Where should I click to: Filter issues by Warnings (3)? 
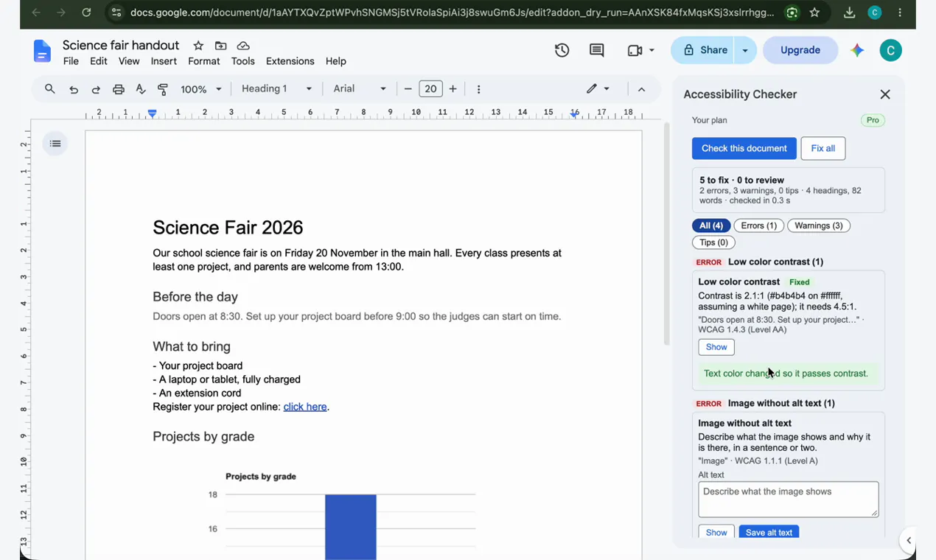pos(819,225)
